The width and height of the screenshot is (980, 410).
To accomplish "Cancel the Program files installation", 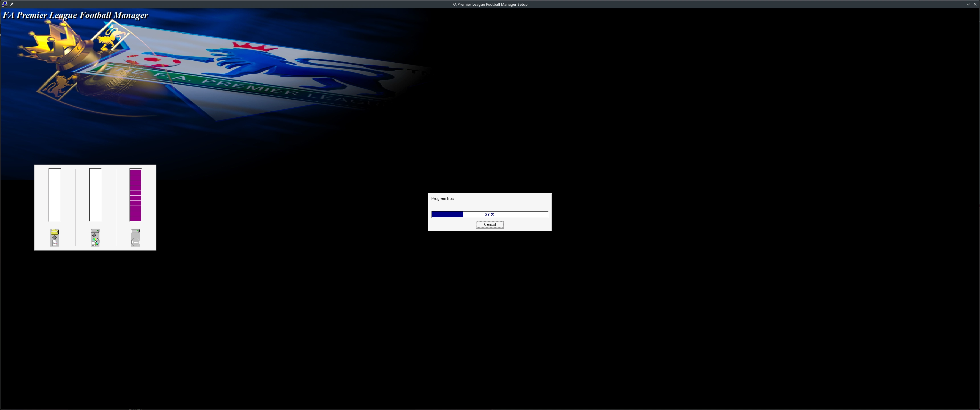I will (x=490, y=224).
